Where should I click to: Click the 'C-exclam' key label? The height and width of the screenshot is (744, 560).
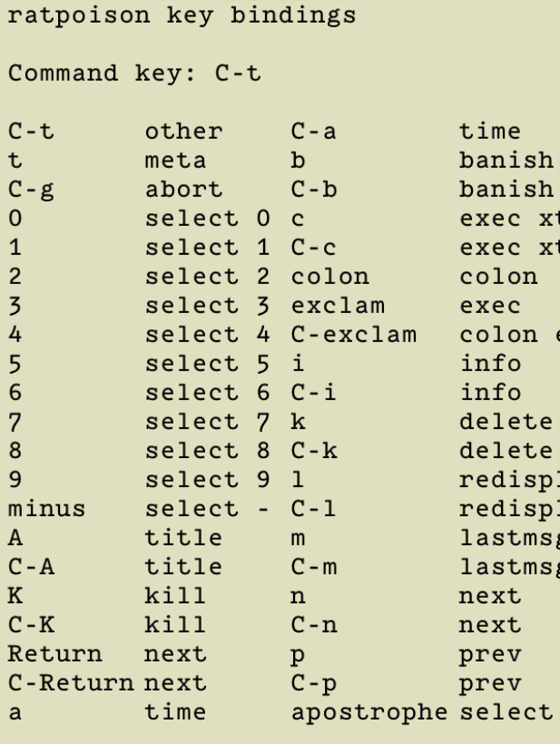pyautogui.click(x=354, y=335)
